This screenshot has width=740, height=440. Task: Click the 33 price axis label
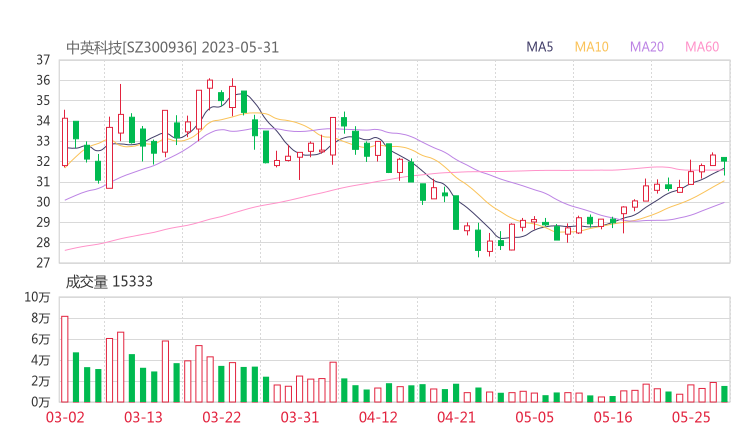click(x=43, y=141)
